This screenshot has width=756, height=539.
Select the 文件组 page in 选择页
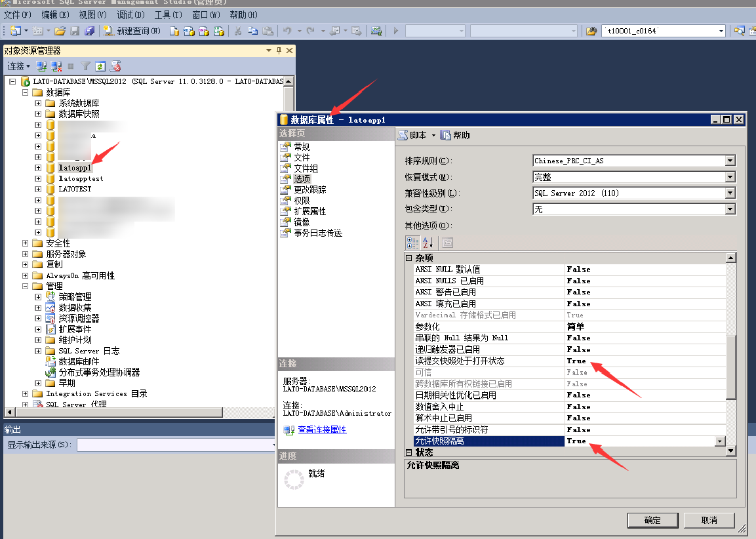point(306,169)
